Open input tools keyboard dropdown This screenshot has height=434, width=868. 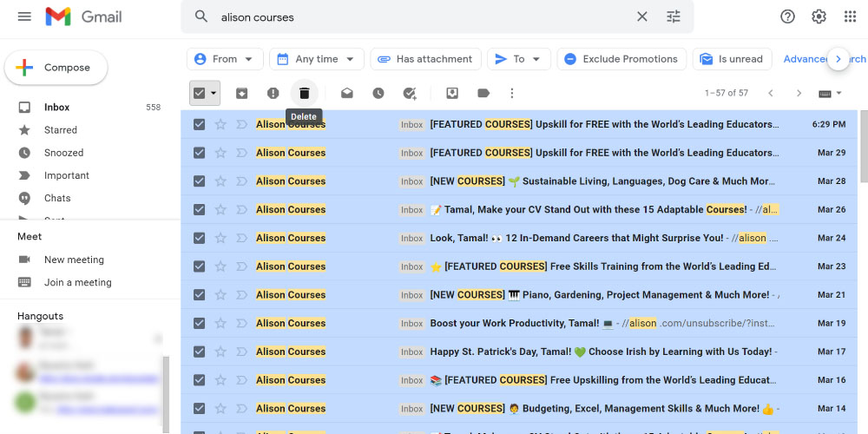(831, 93)
